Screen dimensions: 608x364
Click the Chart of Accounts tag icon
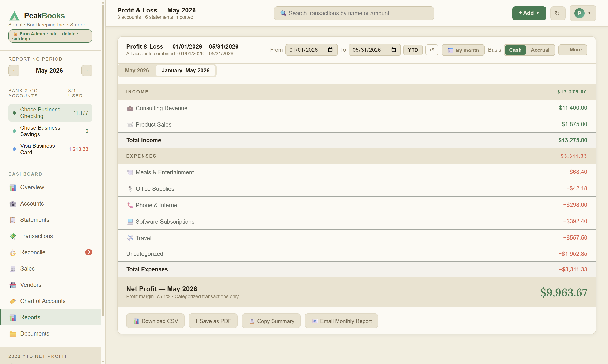pos(13,301)
